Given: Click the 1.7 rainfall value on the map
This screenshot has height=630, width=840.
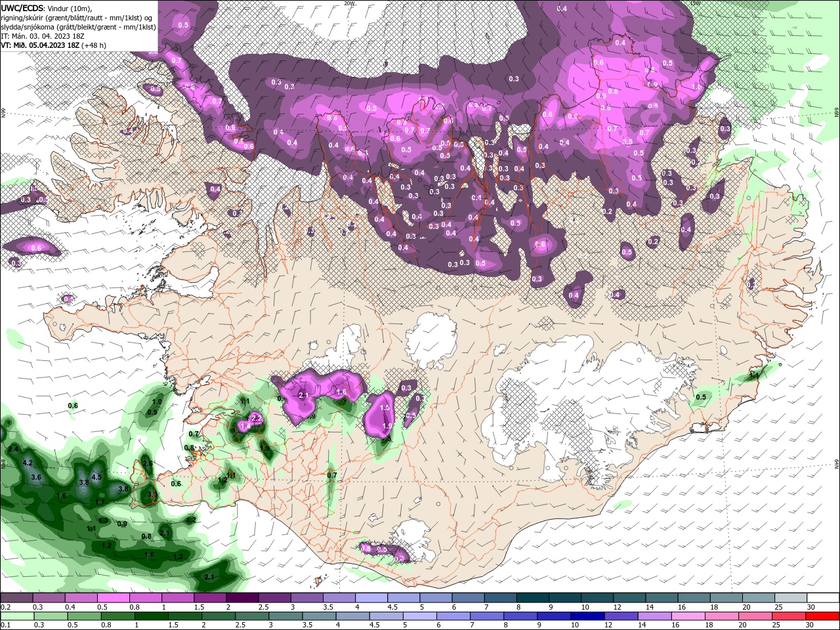Looking at the screenshot, I should tap(100, 501).
